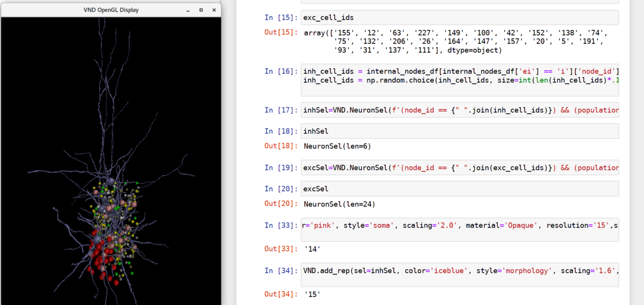This screenshot has width=644, height=305.
Task: Minimize the VND OpenGL Display window
Action: point(188,10)
